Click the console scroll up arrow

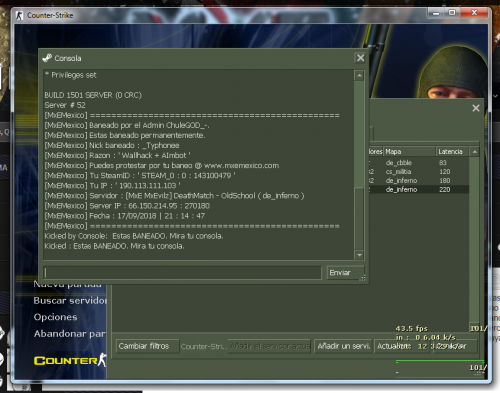(359, 76)
